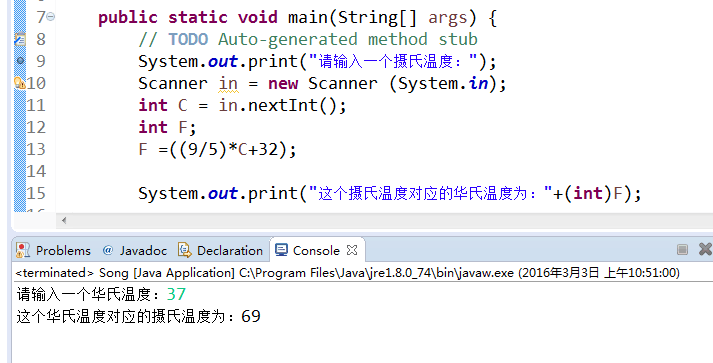The image size is (713, 363).
Task: Click the '@' icon on the Javadoc tab
Action: tap(108, 250)
